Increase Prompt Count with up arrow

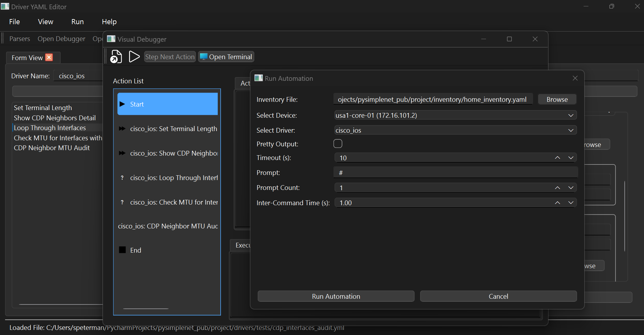558,188
